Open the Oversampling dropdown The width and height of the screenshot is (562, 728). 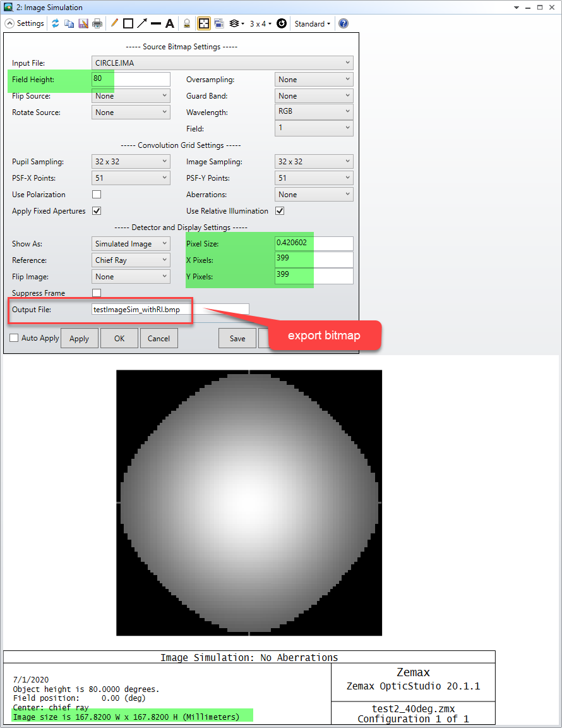pos(314,80)
